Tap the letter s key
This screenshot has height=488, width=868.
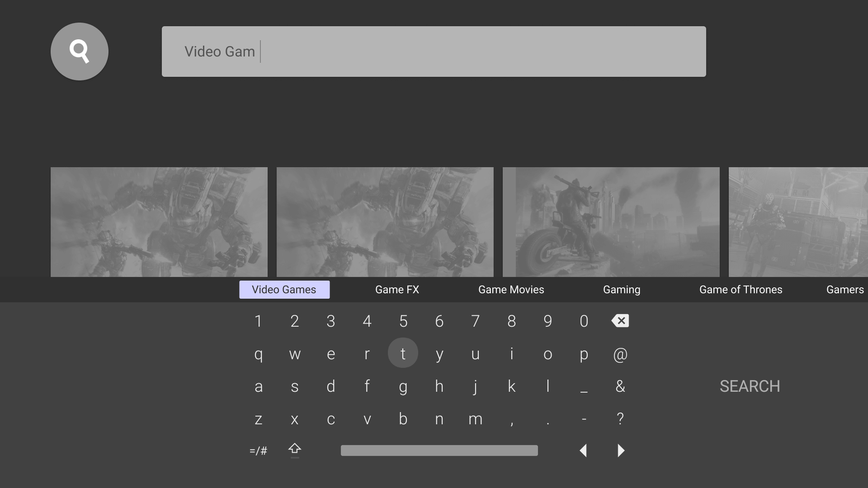(x=295, y=386)
